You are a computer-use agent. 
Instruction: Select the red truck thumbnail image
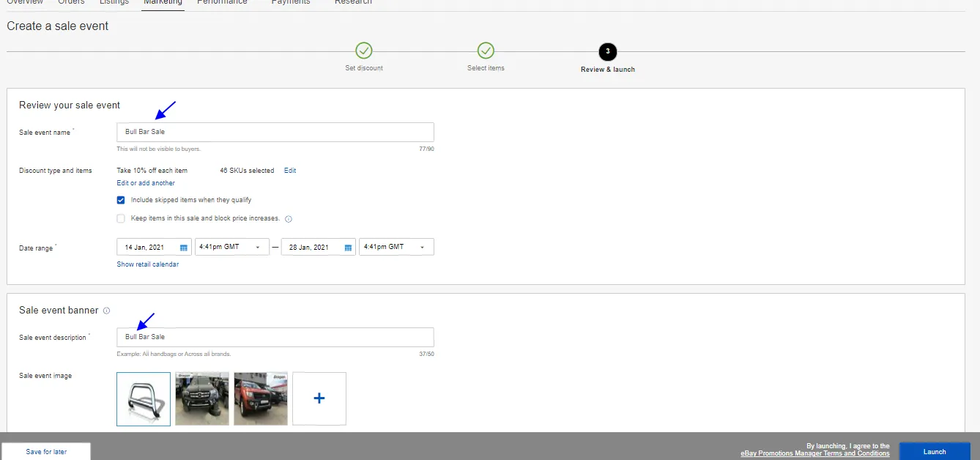click(261, 398)
